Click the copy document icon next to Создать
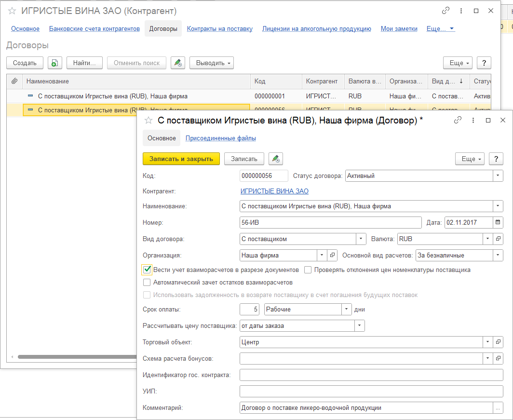Screen dimensions: 513x420 coord(55,63)
